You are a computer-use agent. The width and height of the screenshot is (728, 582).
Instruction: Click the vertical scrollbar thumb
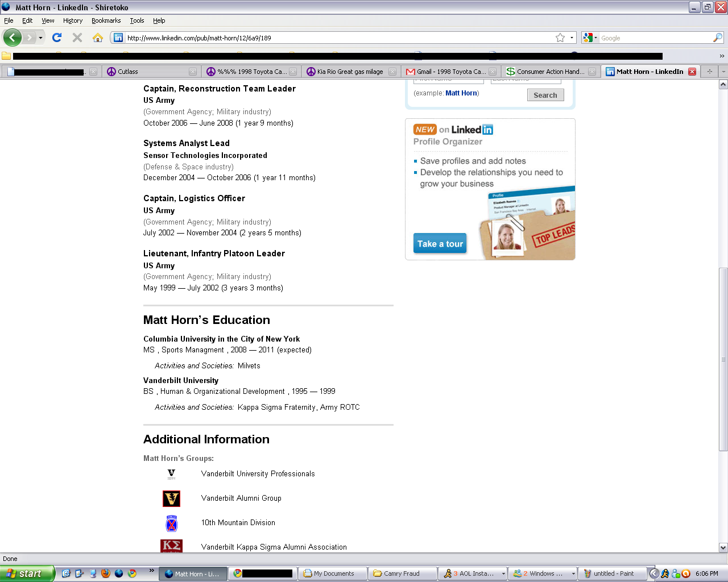click(723, 359)
